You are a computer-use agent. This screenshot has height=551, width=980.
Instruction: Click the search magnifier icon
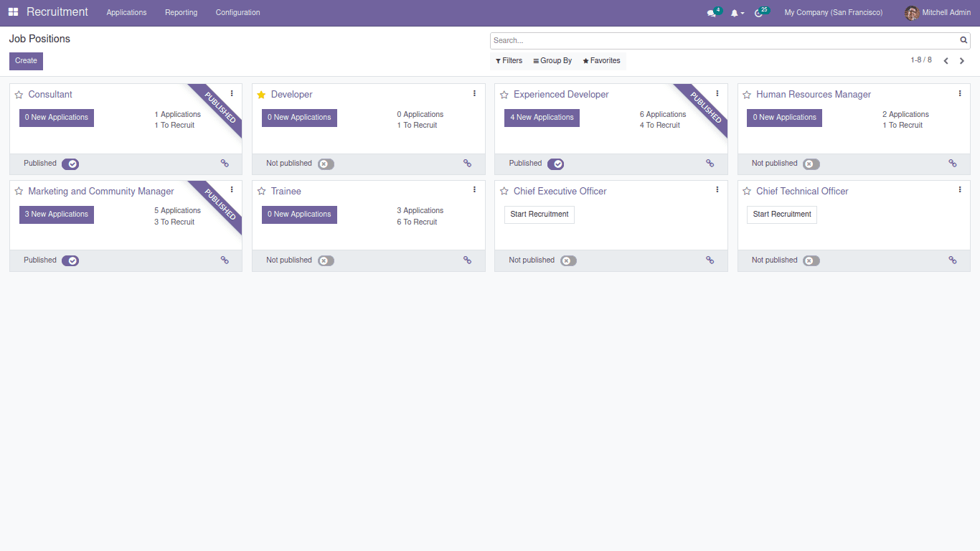tap(963, 40)
